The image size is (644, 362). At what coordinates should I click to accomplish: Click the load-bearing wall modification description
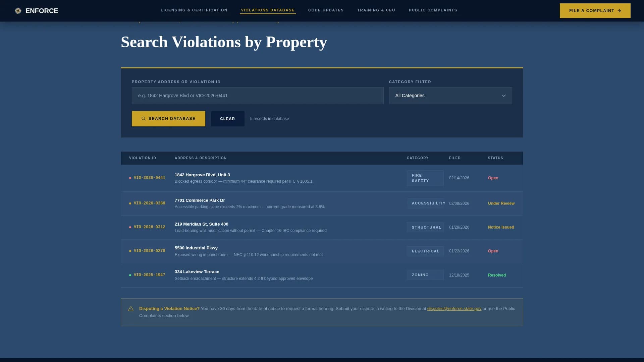coord(251,231)
